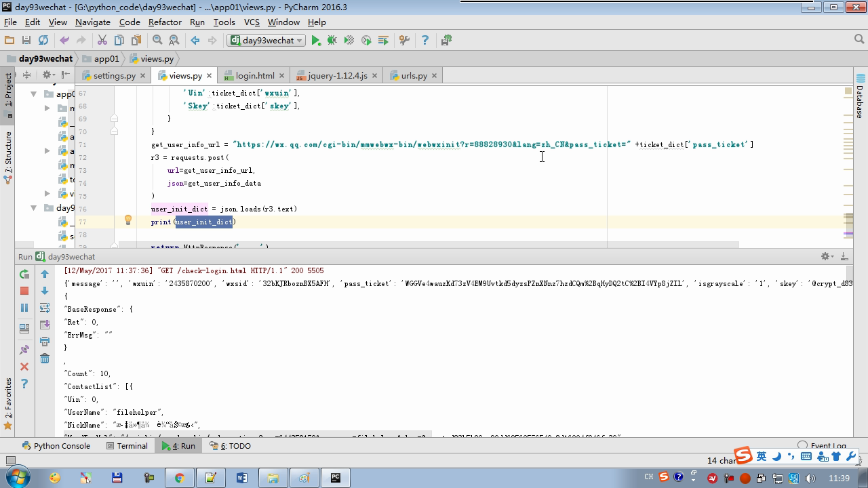
Task: Click the intention light bulb on line 77
Action: pyautogui.click(x=127, y=220)
